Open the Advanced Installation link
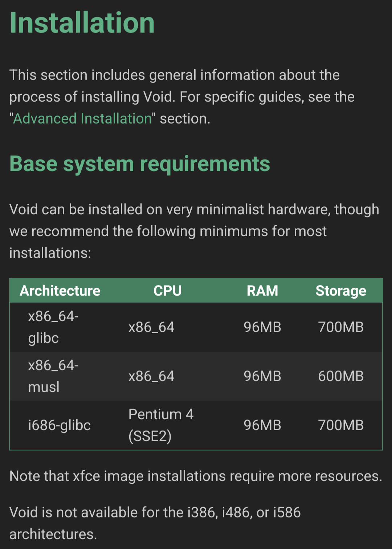This screenshot has height=549, width=392. pyautogui.click(x=82, y=119)
